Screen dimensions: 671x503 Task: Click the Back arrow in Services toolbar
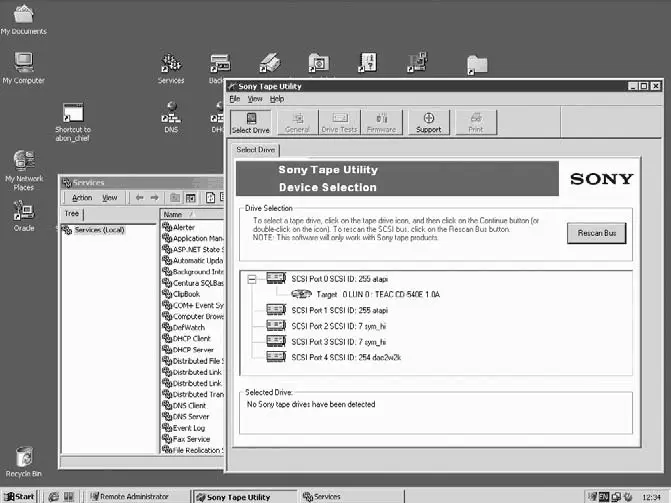(140, 197)
